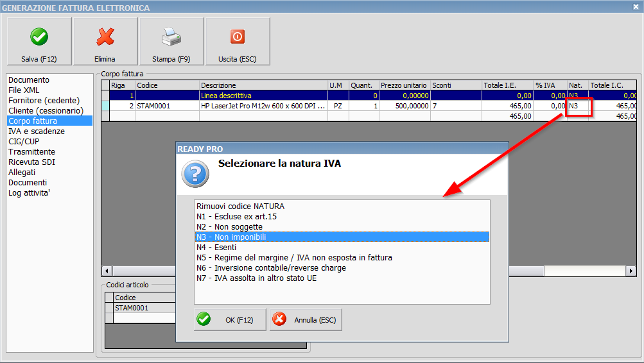Click the green Salva (F12) icon
Viewport: 644px width, 363px height.
(x=39, y=37)
